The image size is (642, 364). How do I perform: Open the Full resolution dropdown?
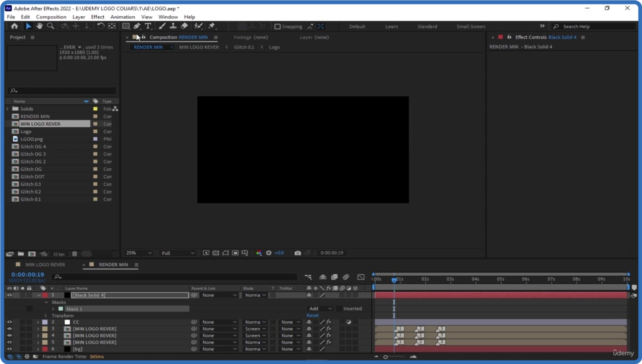(178, 253)
